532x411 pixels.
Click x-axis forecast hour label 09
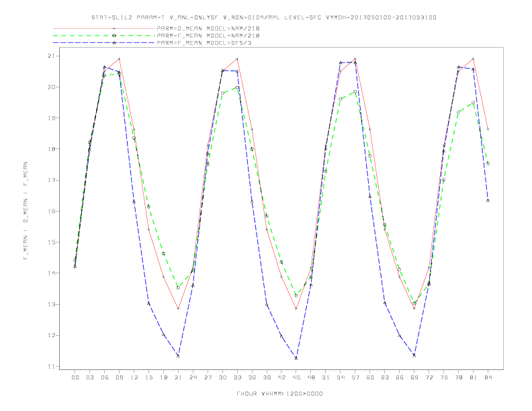pyautogui.click(x=119, y=377)
